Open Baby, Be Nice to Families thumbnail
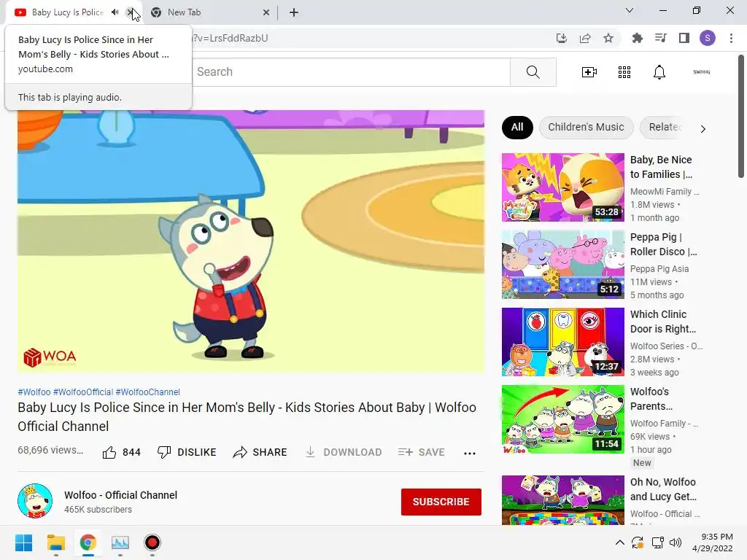Viewport: 747px width, 560px height. click(563, 187)
